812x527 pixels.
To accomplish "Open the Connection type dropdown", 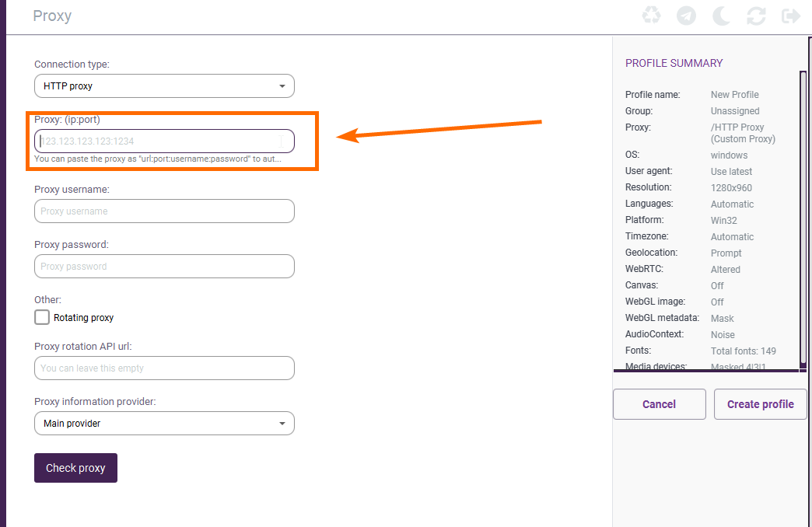I will pyautogui.click(x=164, y=86).
